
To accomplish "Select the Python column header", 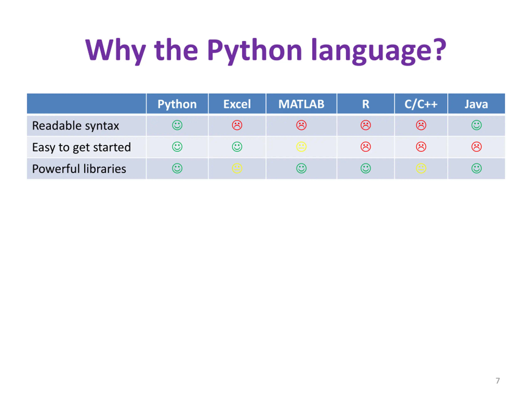I will pos(177,104).
